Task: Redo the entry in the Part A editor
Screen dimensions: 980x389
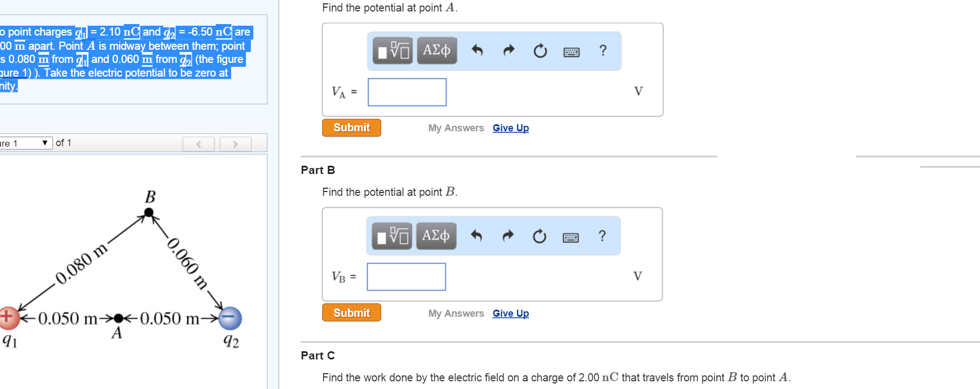Action: pyautogui.click(x=508, y=50)
